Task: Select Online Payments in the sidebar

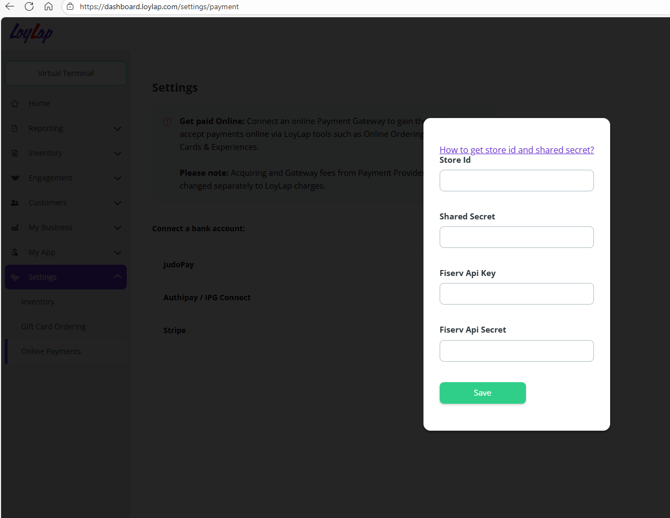Action: coord(51,352)
